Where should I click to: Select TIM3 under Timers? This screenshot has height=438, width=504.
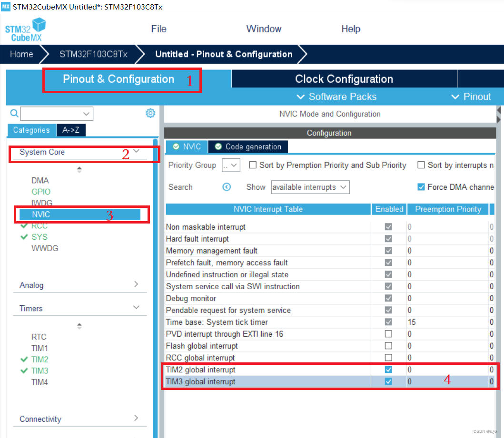coord(40,370)
